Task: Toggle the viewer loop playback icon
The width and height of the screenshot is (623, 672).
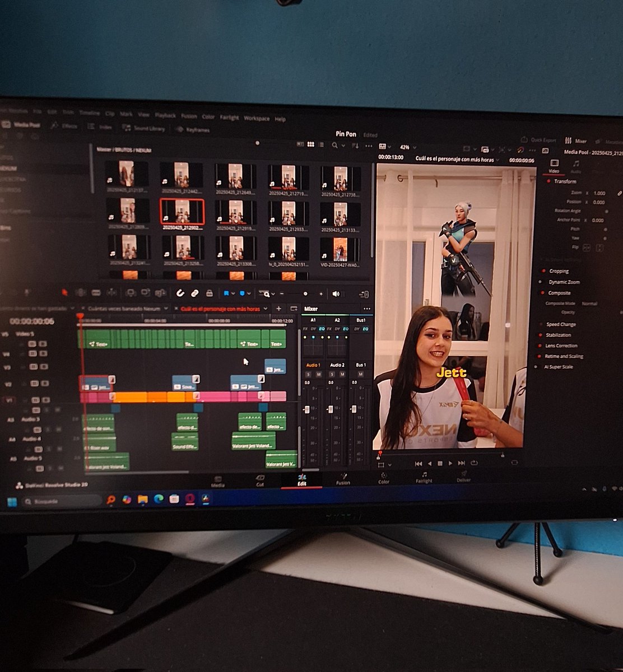Action: [474, 463]
